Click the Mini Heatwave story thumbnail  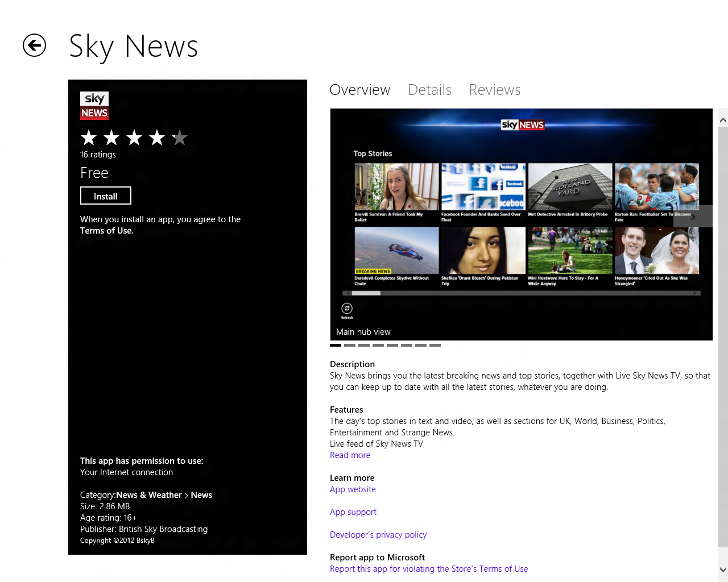tap(570, 251)
